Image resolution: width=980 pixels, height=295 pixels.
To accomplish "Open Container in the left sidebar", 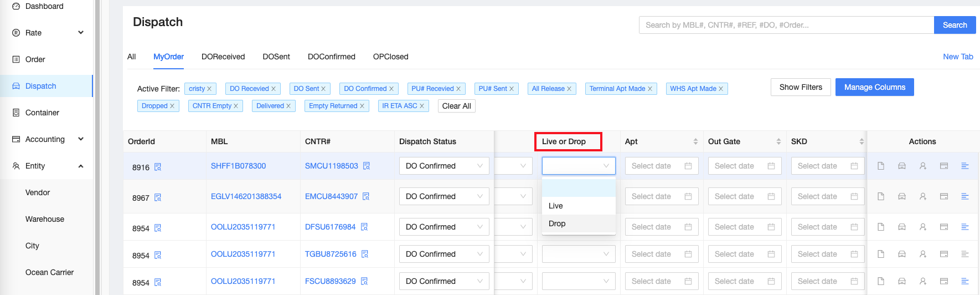I will coord(42,113).
